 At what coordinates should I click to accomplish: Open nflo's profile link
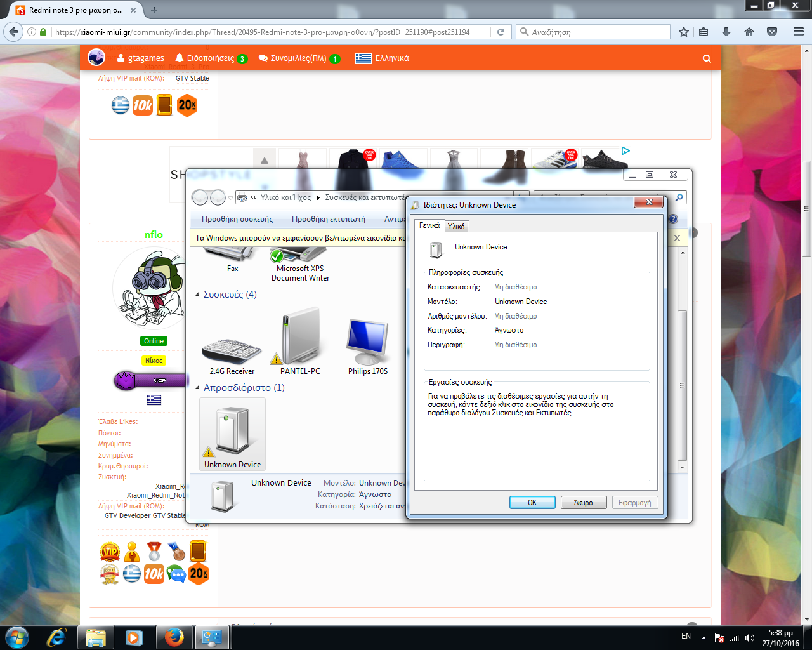pyautogui.click(x=154, y=235)
